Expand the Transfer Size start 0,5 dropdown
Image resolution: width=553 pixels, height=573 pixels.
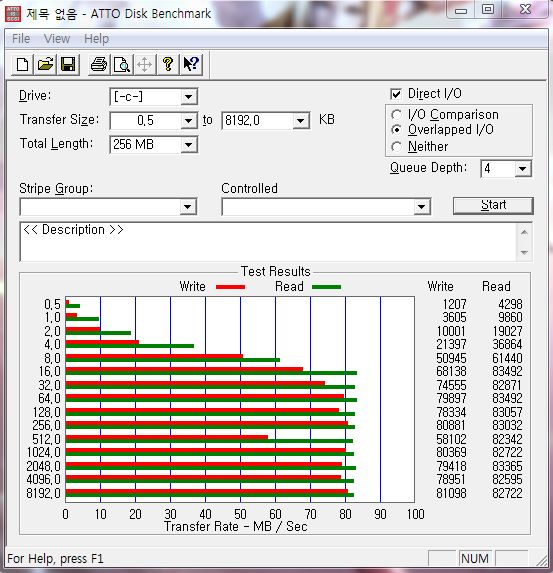pos(189,121)
